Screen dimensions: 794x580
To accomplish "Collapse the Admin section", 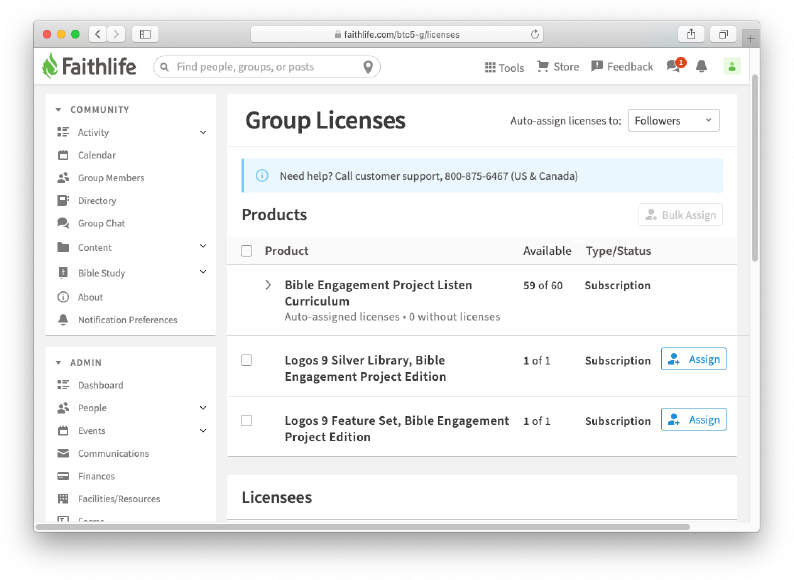I will coord(58,363).
